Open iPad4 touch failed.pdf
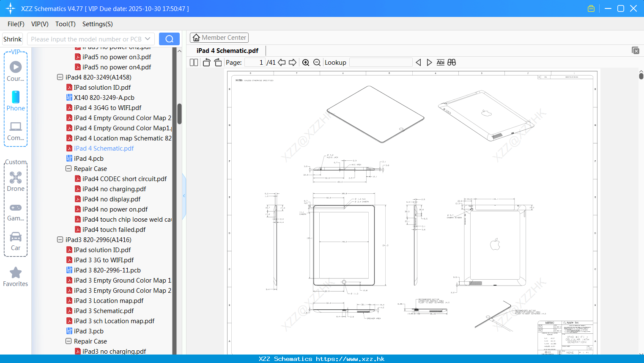The width and height of the screenshot is (644, 363). pyautogui.click(x=114, y=230)
